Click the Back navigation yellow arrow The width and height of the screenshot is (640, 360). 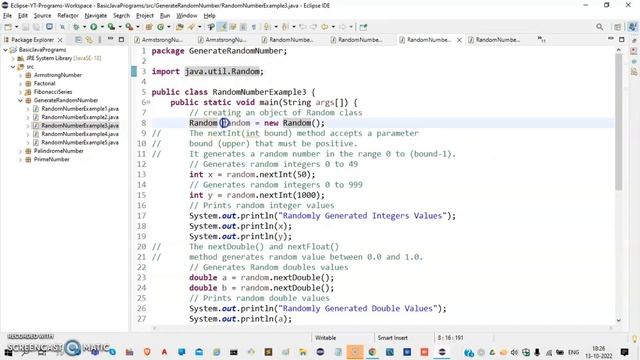coord(324,27)
